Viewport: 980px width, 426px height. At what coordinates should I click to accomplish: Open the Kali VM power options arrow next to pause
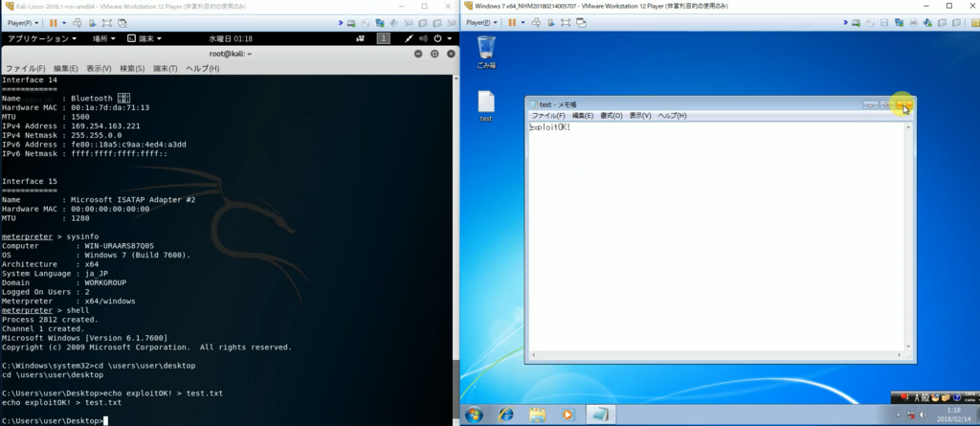[x=64, y=23]
